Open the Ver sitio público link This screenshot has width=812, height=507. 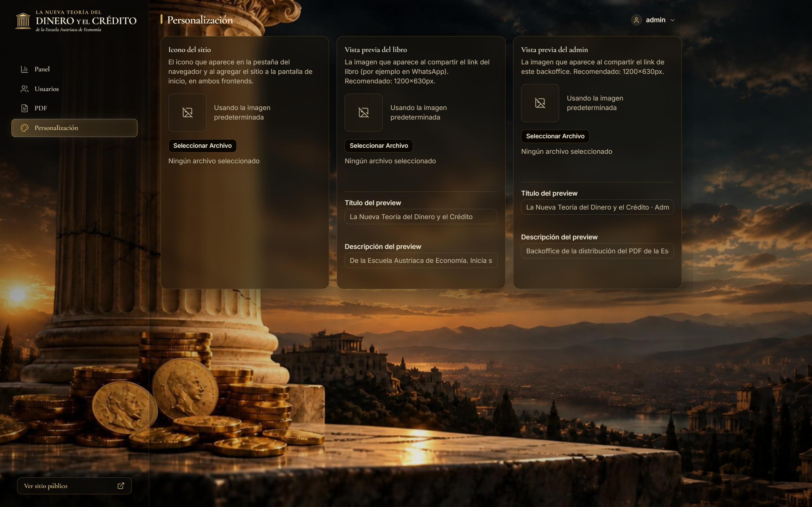74,486
